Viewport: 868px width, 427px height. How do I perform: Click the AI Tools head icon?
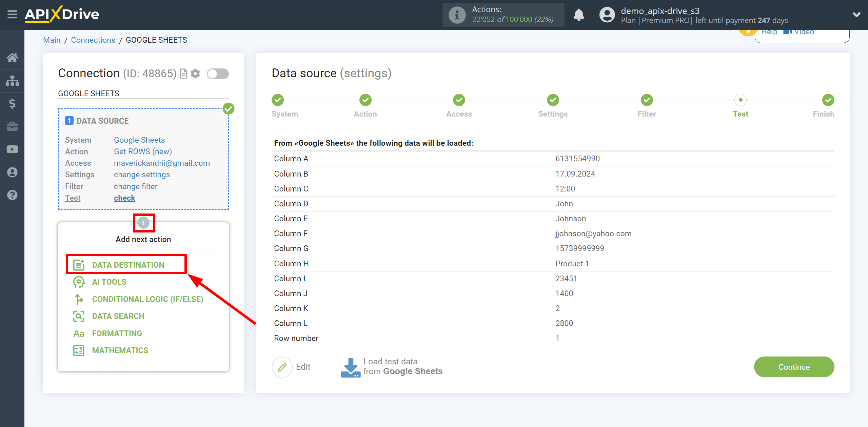79,282
